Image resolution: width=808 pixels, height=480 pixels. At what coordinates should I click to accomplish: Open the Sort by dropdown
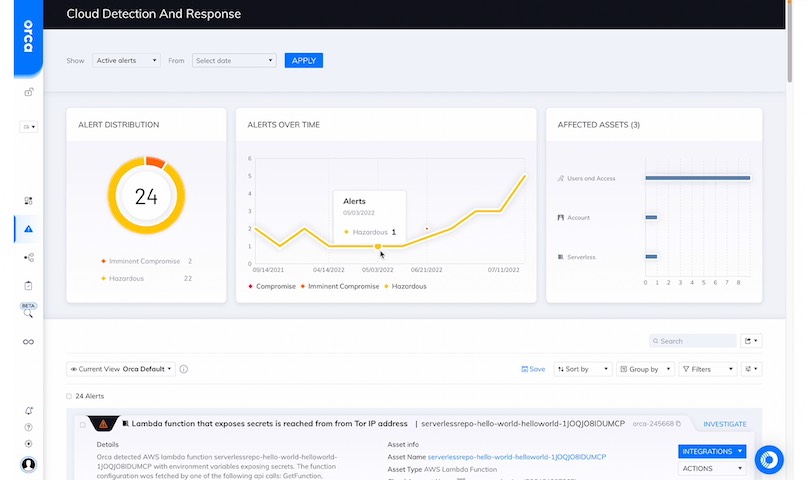pos(581,369)
